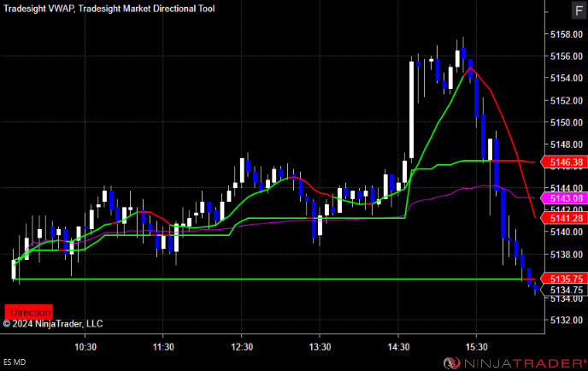Click the NinjaTrader logo
The width and height of the screenshot is (588, 371).
[514, 362]
